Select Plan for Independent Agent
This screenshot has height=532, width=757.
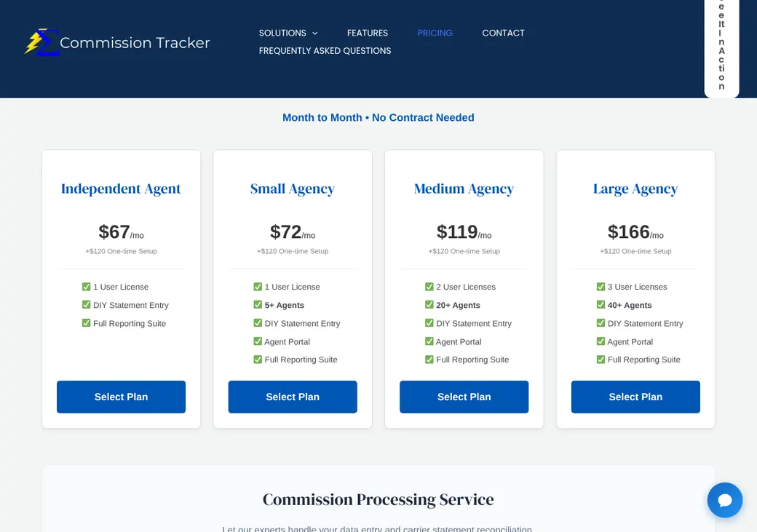121,397
